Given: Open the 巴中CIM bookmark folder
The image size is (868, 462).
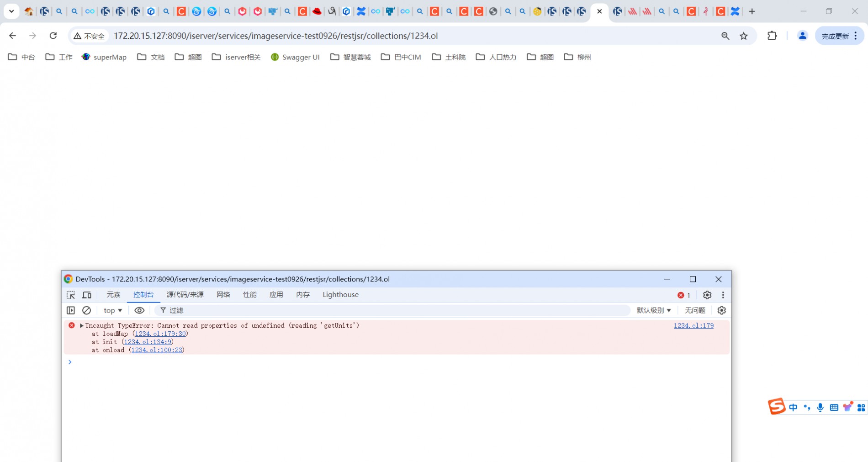Looking at the screenshot, I should coord(401,57).
